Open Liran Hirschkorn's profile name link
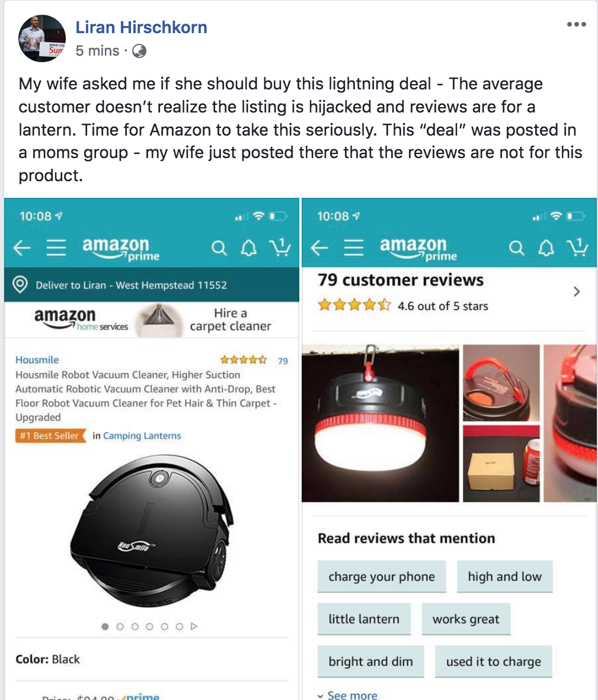 click(141, 27)
